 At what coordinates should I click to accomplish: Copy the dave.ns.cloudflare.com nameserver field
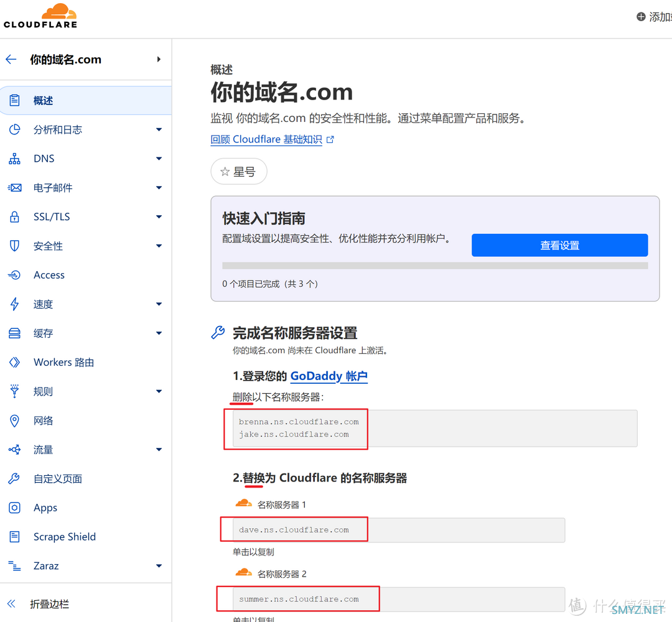point(399,530)
